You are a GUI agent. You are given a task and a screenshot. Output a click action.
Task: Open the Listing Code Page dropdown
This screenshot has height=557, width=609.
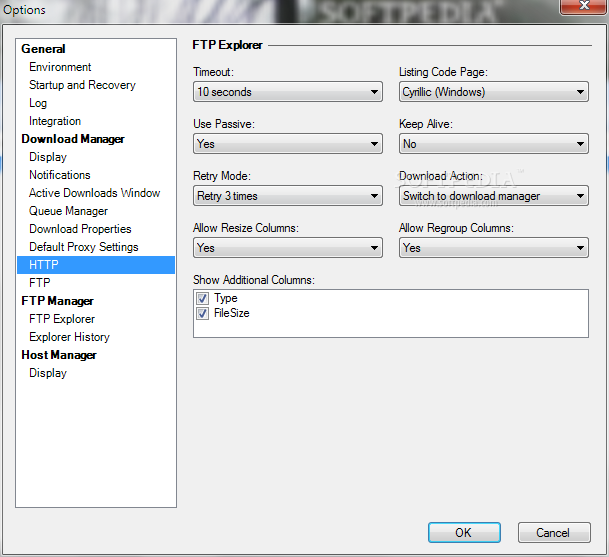(494, 92)
